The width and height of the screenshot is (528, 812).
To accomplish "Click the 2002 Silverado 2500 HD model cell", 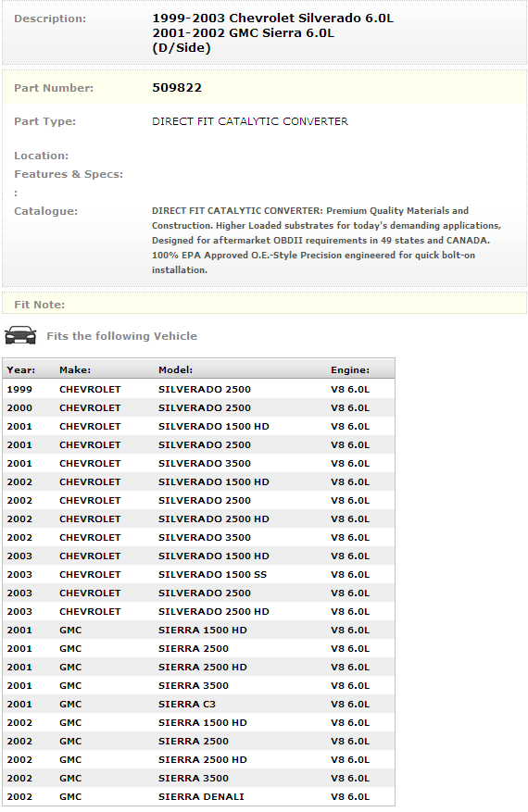I will point(213,518).
